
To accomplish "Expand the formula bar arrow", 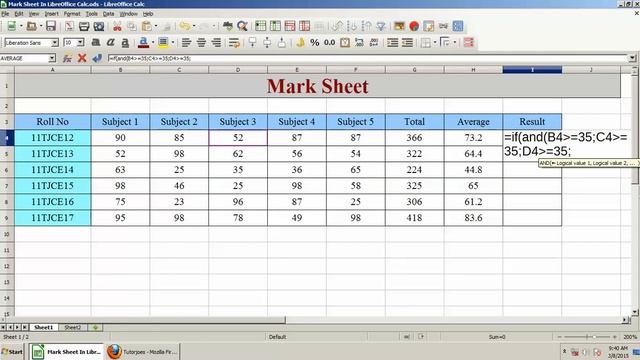I will pos(632,58).
